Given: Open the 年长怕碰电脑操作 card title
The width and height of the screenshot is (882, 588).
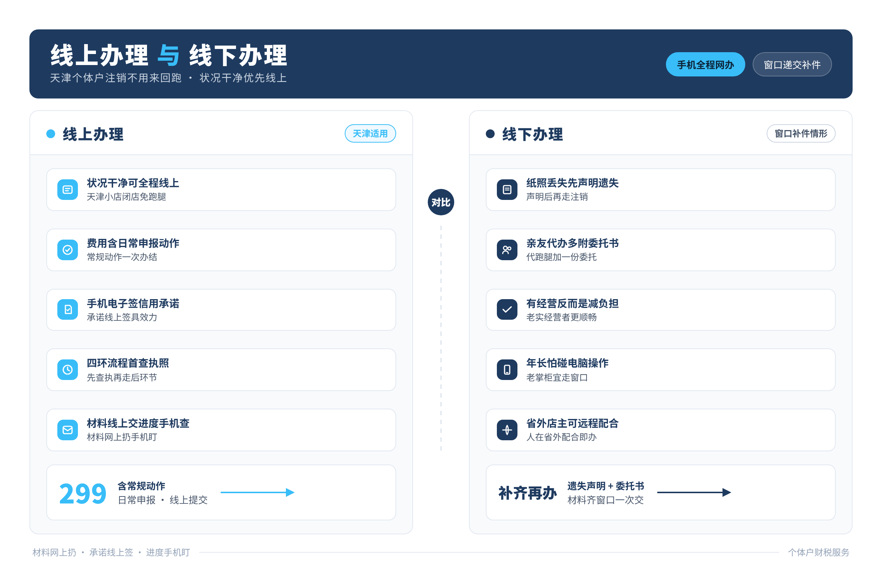Looking at the screenshot, I should [567, 363].
